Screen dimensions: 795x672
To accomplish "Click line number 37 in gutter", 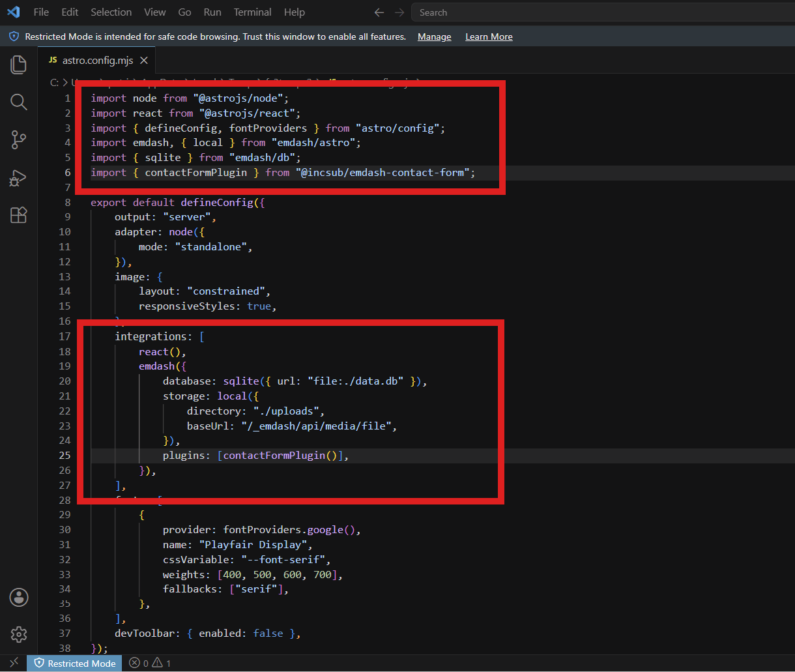I will click(65, 634).
